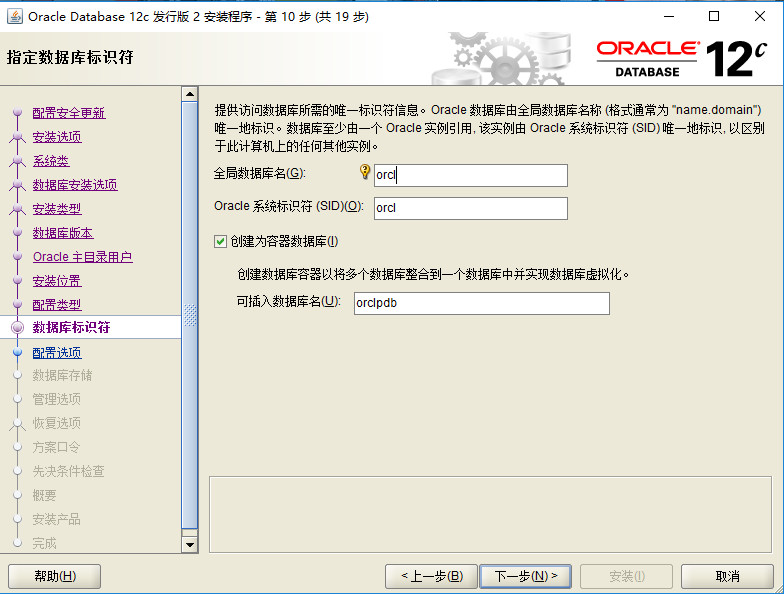This screenshot has width=784, height=594.
Task: Click the 可插入数据库名 input field
Action: [x=482, y=304]
